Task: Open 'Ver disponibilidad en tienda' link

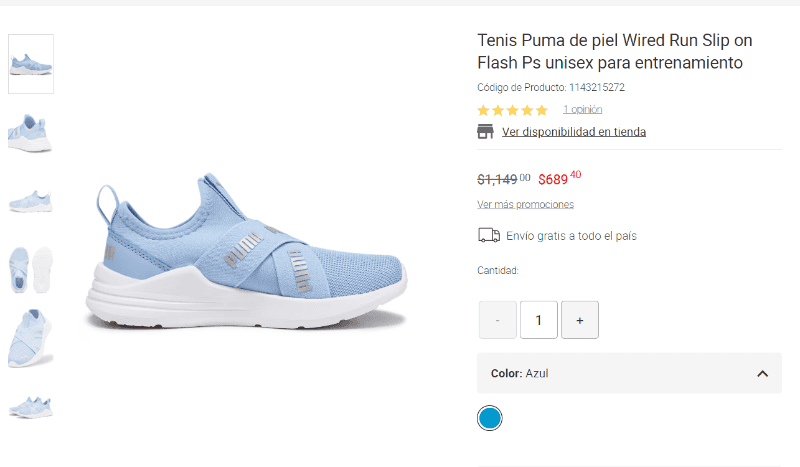Action: click(x=574, y=132)
